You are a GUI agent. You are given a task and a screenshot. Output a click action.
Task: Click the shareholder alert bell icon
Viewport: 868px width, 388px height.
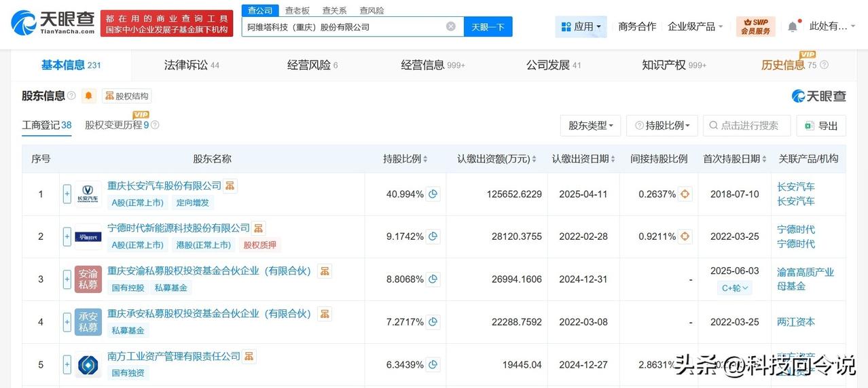tap(89, 96)
